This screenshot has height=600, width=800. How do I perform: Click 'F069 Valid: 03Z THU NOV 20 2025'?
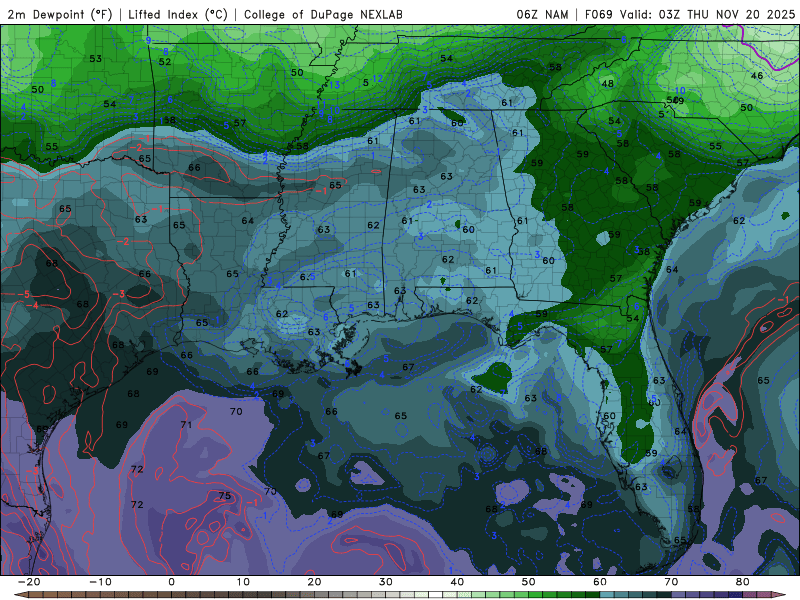(690, 14)
